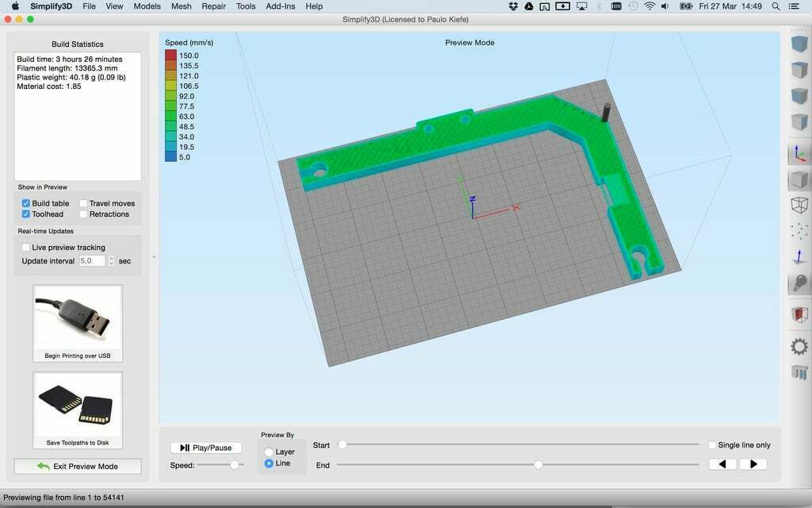The width and height of the screenshot is (812, 508).
Task: Click Save Toolpaths to Disk label
Action: point(78,443)
